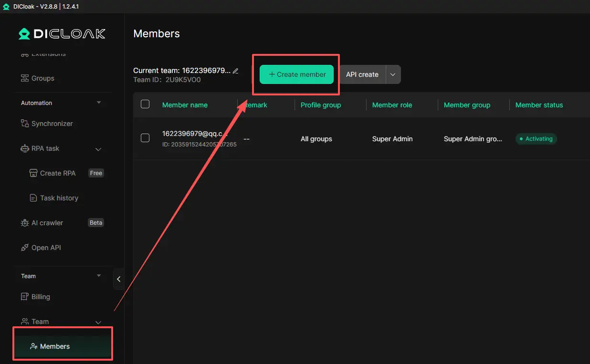Screen dimensions: 590x364
Task: Click the AI crawler bug icon
Action: [25, 223]
